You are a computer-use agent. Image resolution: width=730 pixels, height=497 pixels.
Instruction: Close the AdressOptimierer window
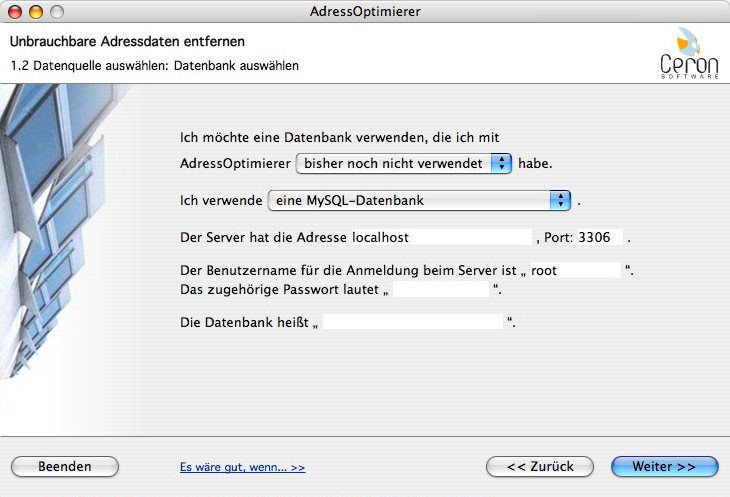coord(16,12)
